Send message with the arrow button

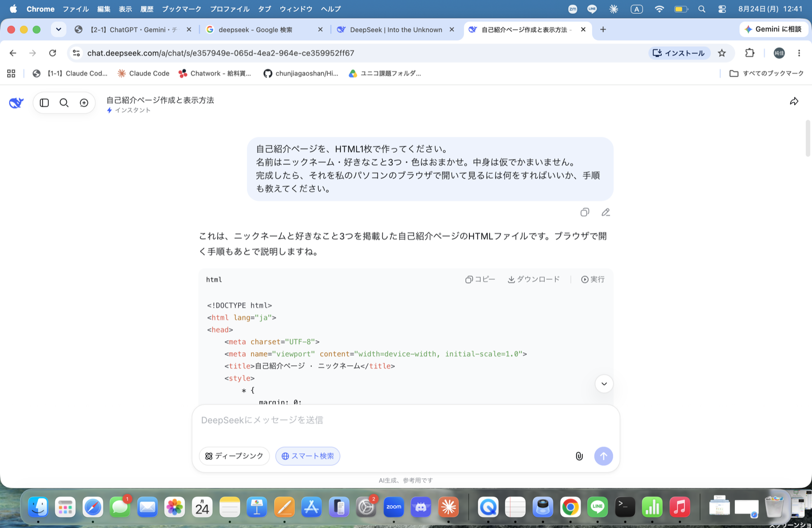point(603,456)
